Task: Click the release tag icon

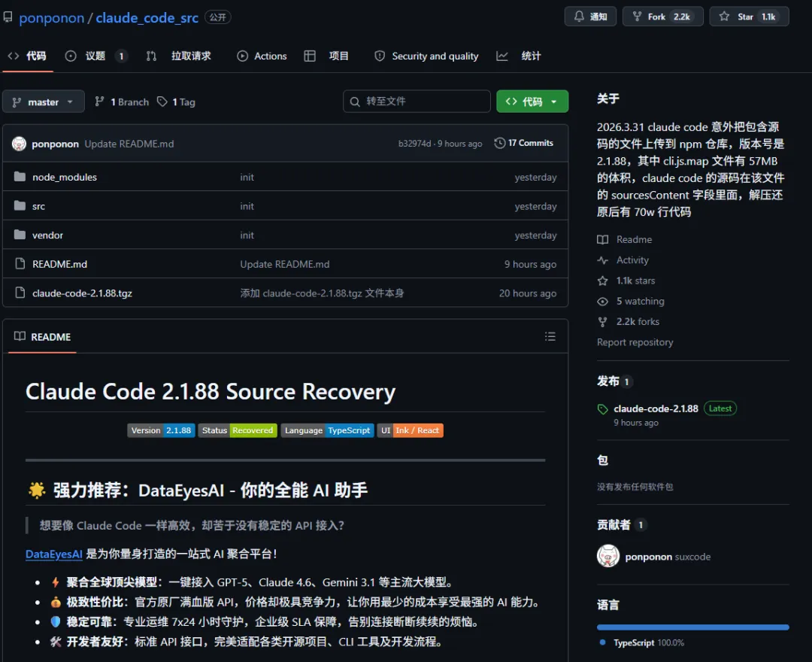Action: coord(602,409)
